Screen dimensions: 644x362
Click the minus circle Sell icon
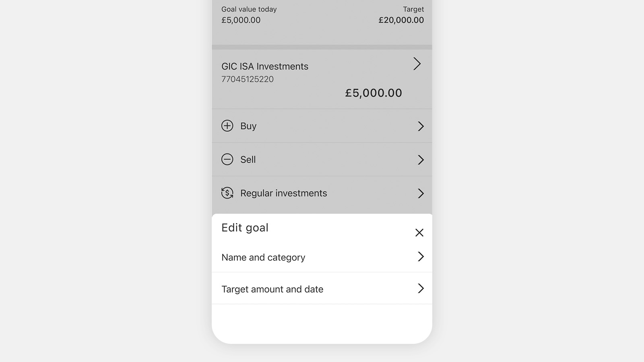pyautogui.click(x=227, y=159)
